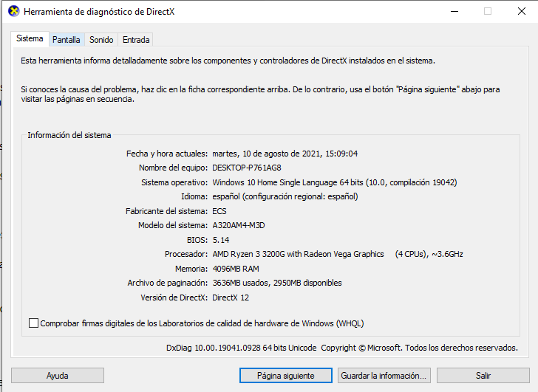Screen dimensions: 538x392
Task: Click the Procesador label
Action: (186, 254)
